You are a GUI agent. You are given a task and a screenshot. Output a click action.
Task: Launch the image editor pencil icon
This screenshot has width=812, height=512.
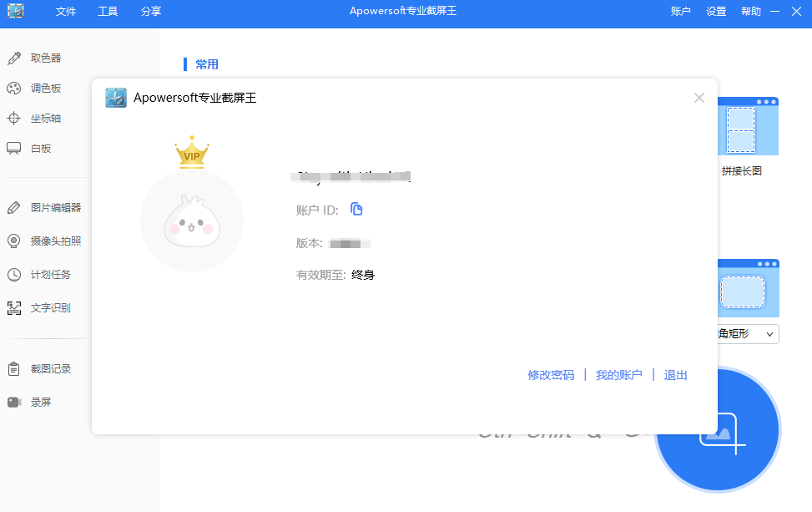14,208
